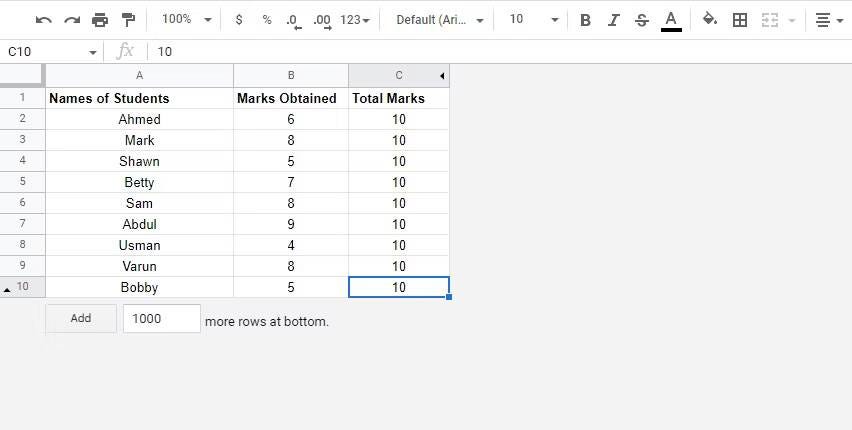The image size is (852, 430).
Task: Select Ahmed's marks obtained cell
Action: [x=291, y=119]
